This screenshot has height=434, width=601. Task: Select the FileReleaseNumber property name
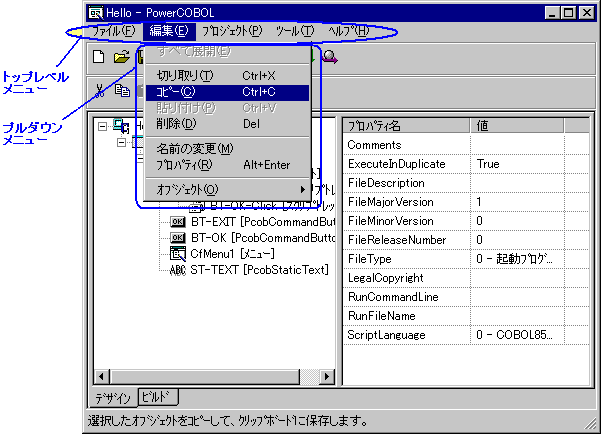click(x=397, y=240)
